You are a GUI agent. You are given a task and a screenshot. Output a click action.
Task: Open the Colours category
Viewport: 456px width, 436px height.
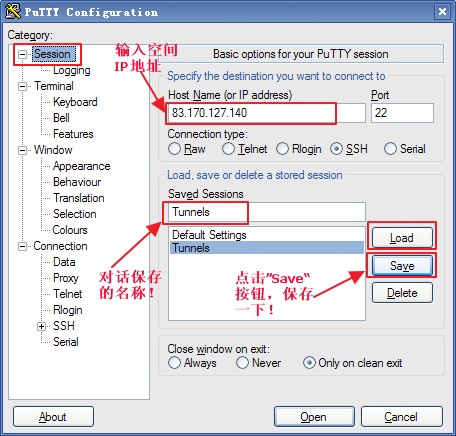[x=70, y=230]
